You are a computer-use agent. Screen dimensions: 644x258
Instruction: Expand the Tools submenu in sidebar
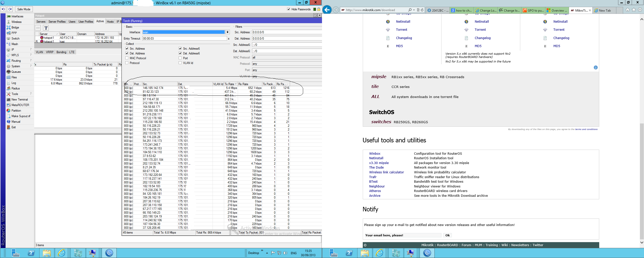click(x=31, y=93)
